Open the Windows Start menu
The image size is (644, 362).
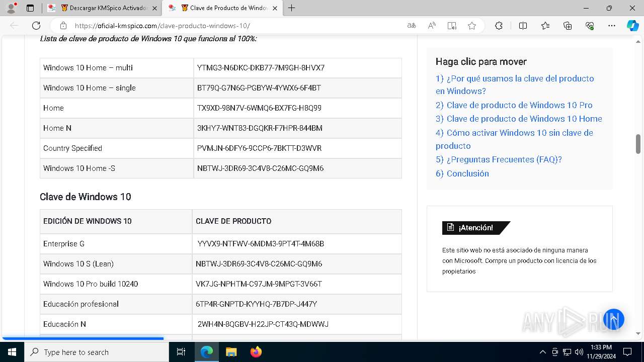12,352
